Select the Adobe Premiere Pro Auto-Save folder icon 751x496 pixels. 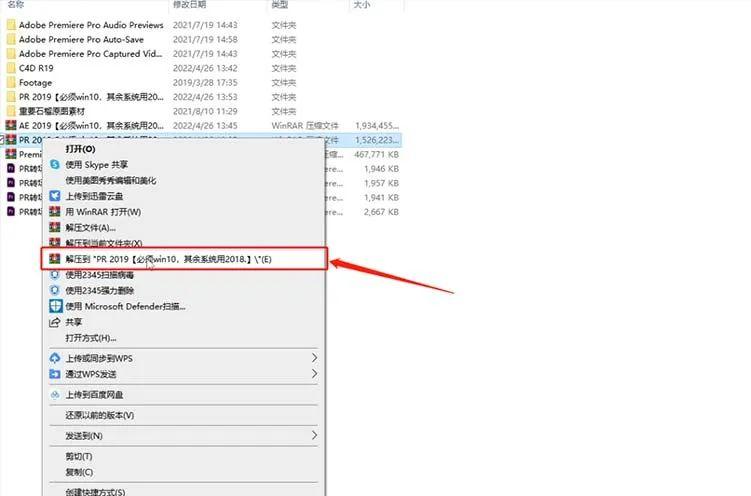point(11,39)
